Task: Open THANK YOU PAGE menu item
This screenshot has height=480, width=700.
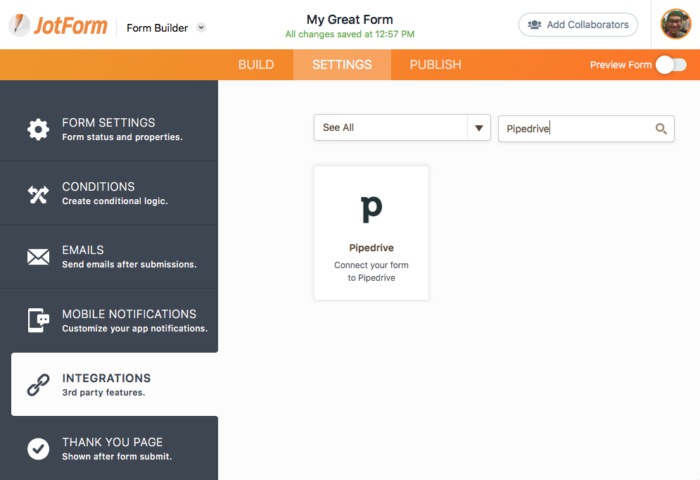Action: [x=109, y=448]
